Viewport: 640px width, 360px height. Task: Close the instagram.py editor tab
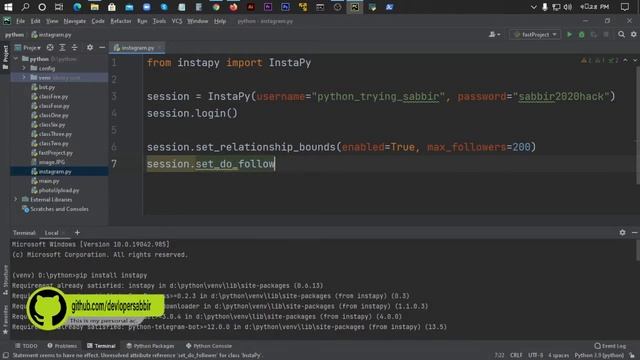160,48
